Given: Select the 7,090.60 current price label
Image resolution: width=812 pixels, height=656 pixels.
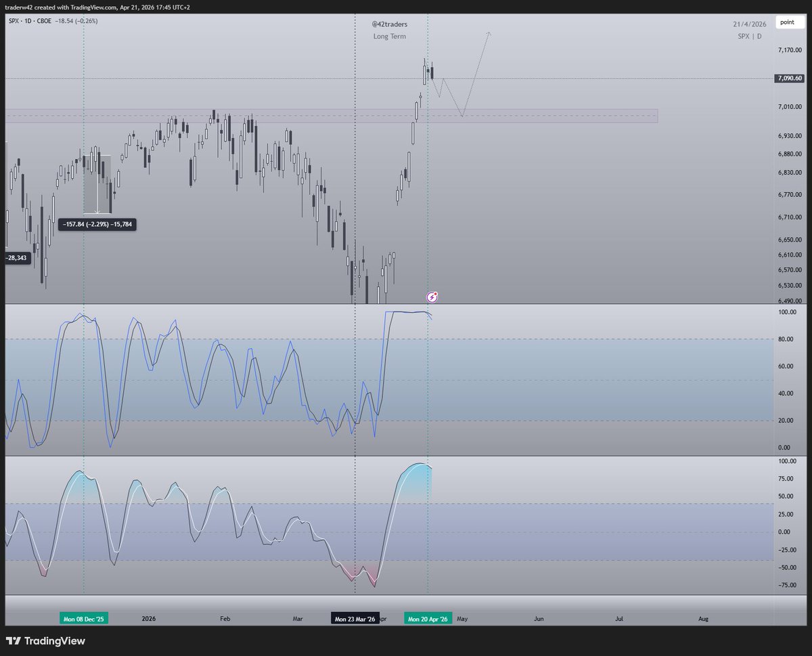Looking at the screenshot, I should (x=788, y=79).
